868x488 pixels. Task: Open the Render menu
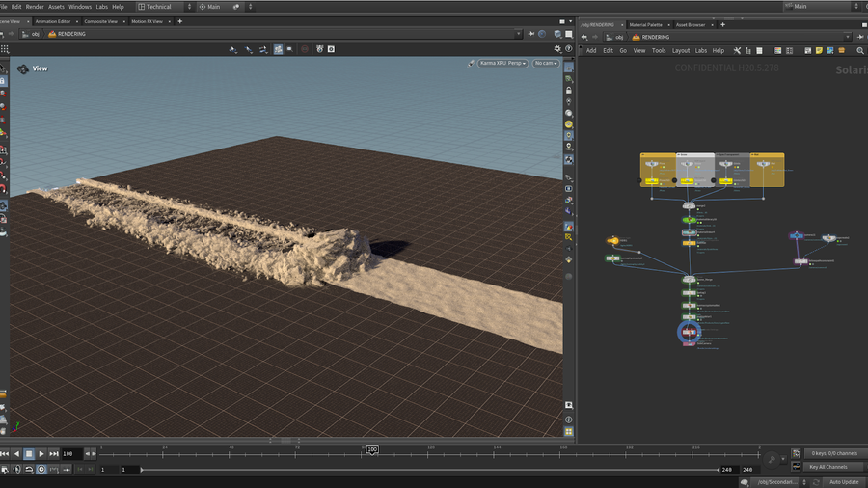point(35,7)
